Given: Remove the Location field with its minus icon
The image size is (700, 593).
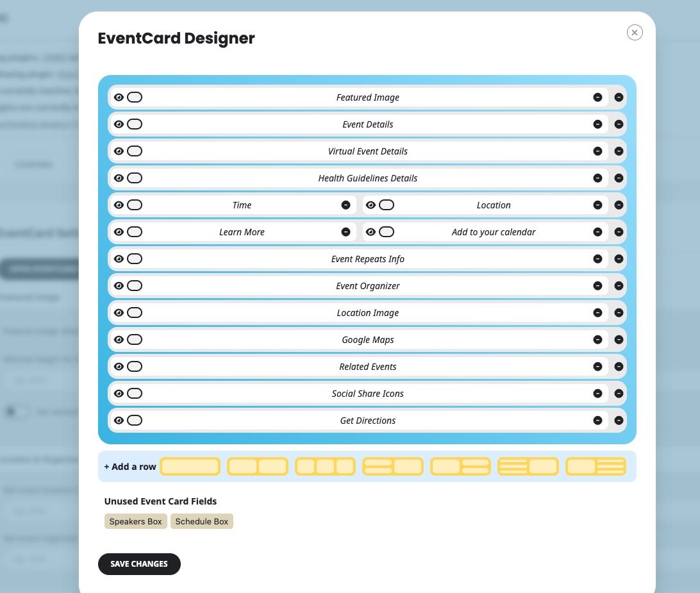Looking at the screenshot, I should click(598, 205).
